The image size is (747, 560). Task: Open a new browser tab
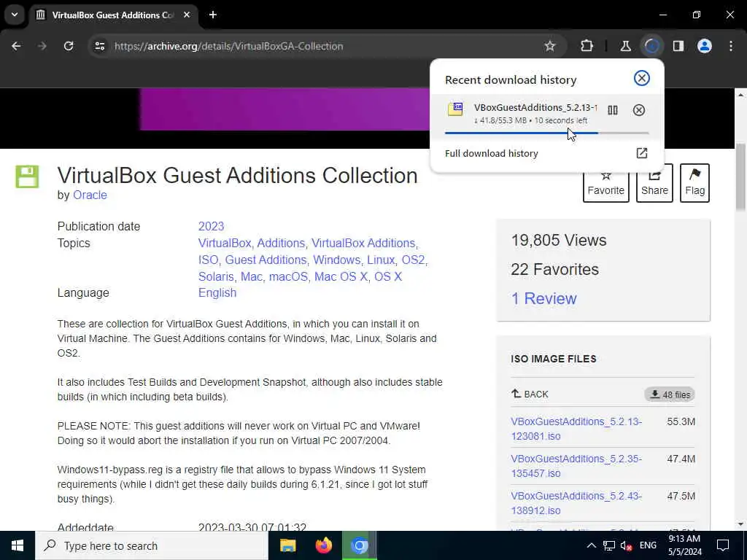(x=213, y=15)
